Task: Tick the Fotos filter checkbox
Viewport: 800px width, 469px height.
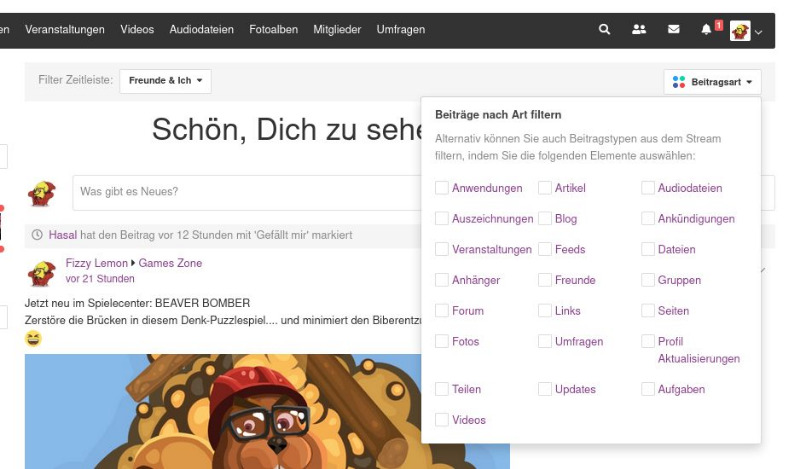Action: coord(442,342)
